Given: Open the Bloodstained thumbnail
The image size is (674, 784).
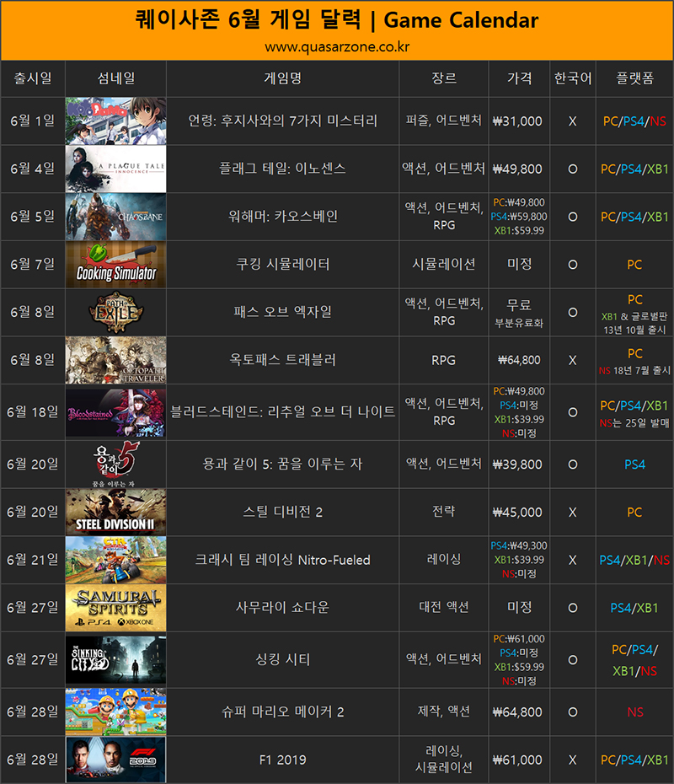Looking at the screenshot, I should click(116, 412).
